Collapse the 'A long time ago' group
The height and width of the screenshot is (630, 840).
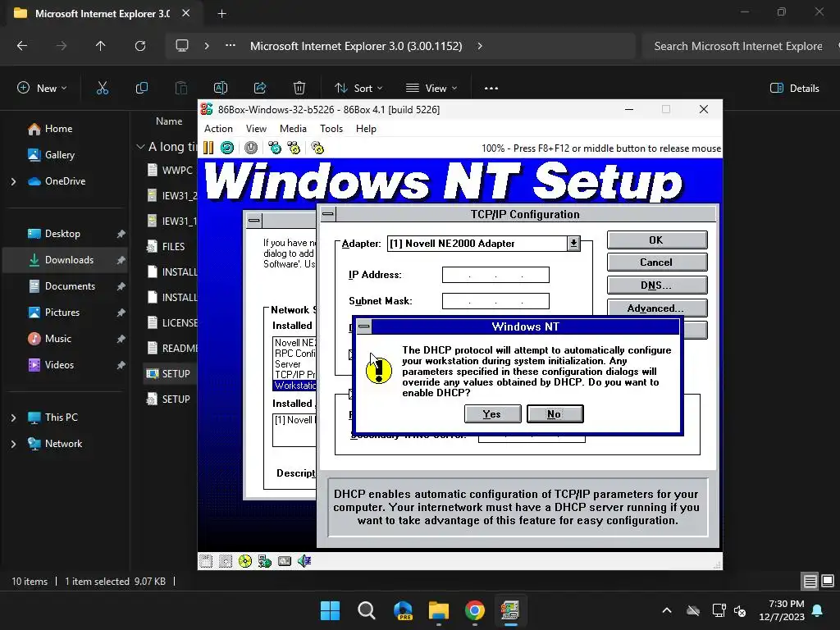(x=140, y=146)
